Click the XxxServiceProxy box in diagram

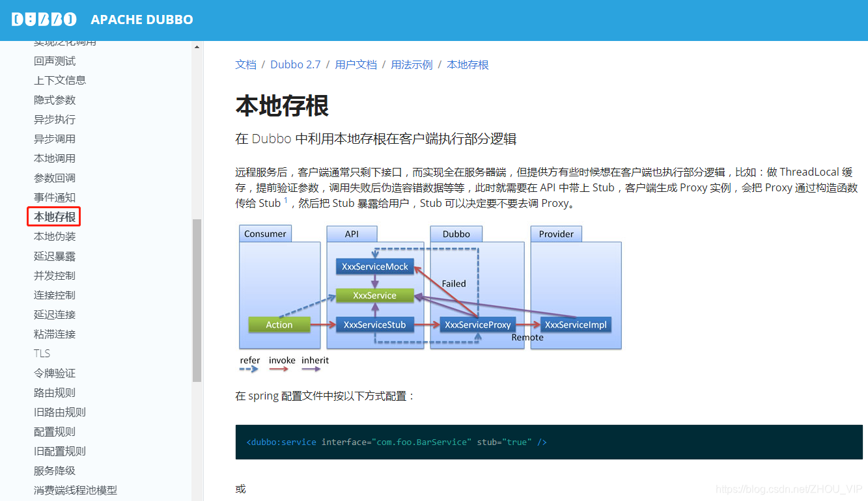(x=477, y=324)
